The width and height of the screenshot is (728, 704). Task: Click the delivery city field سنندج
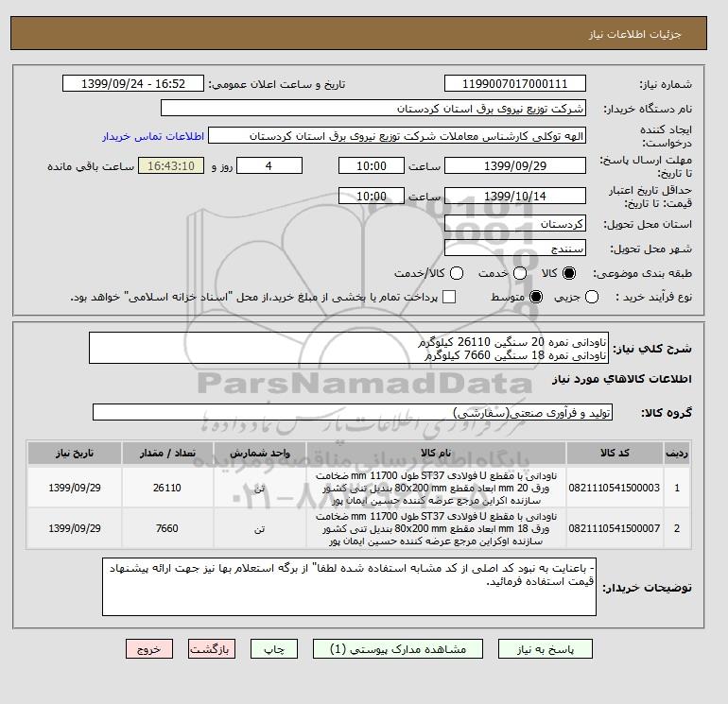click(515, 248)
